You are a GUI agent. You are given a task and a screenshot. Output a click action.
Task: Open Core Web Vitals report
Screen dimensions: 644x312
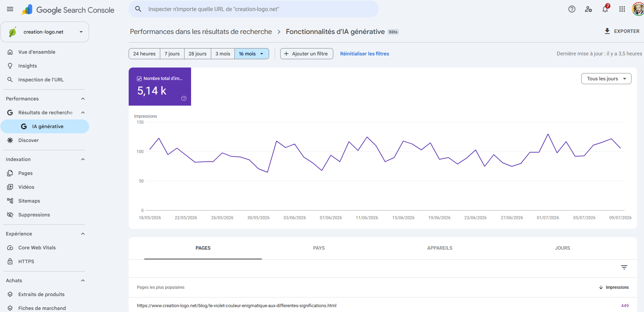point(45,248)
